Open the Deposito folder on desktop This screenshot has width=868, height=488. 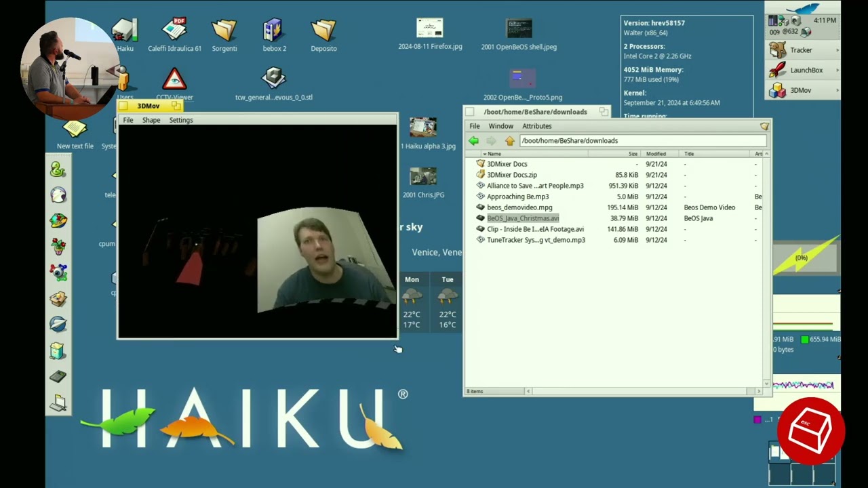pyautogui.click(x=323, y=30)
